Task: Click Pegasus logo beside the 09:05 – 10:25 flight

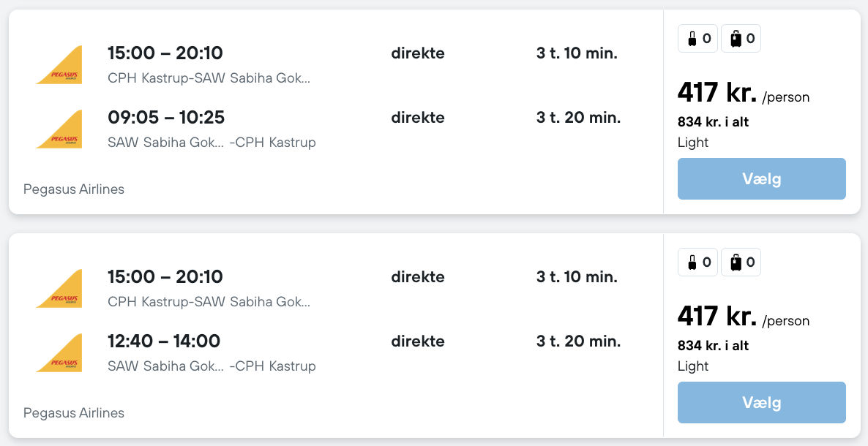Action: 59,129
